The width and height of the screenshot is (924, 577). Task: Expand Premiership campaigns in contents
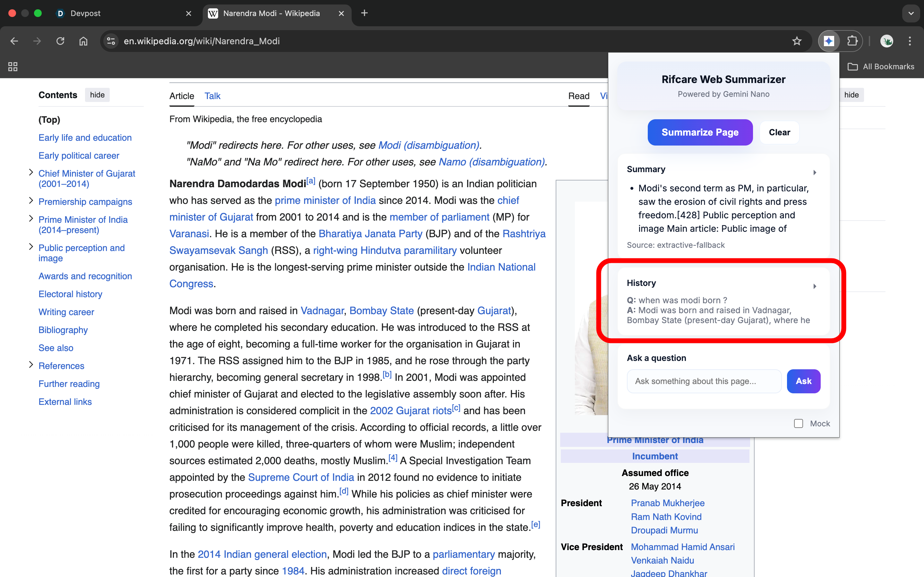pyautogui.click(x=31, y=201)
